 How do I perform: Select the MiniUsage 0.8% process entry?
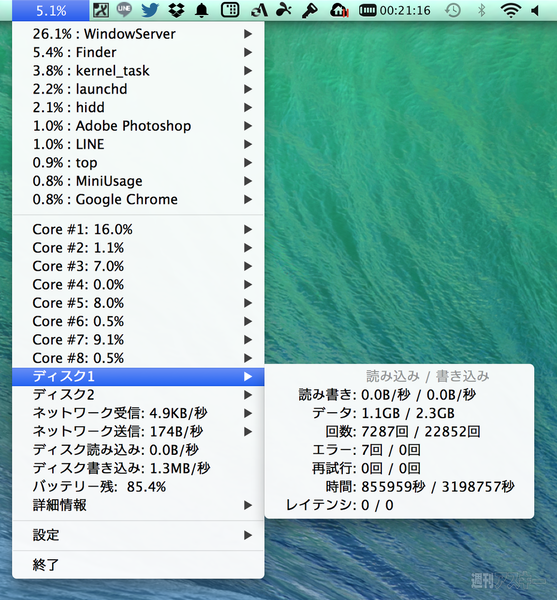[138, 181]
